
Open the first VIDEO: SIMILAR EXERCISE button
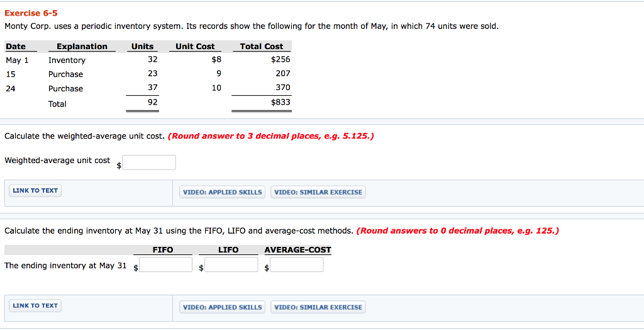[318, 192]
